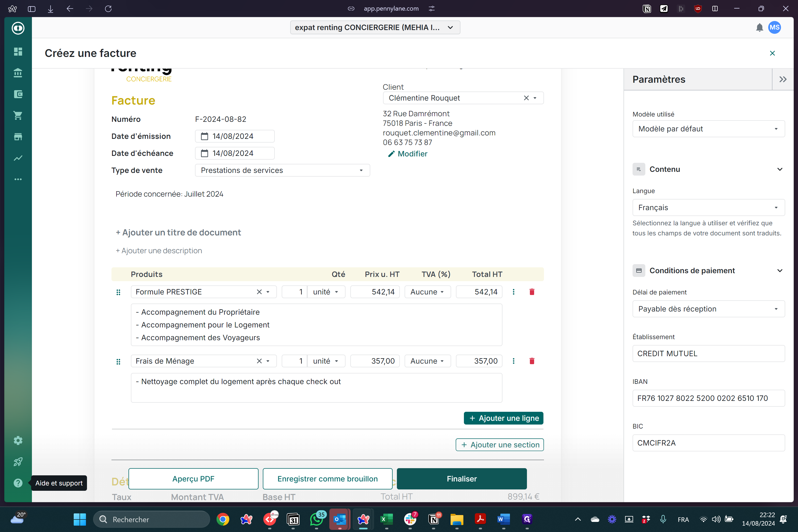Open unité dropdown for Frais de Ménage line
798x532 pixels.
click(326, 361)
